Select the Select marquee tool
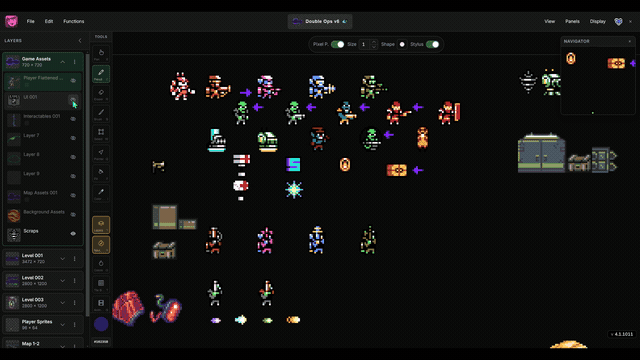The width and height of the screenshot is (640, 360). click(101, 133)
